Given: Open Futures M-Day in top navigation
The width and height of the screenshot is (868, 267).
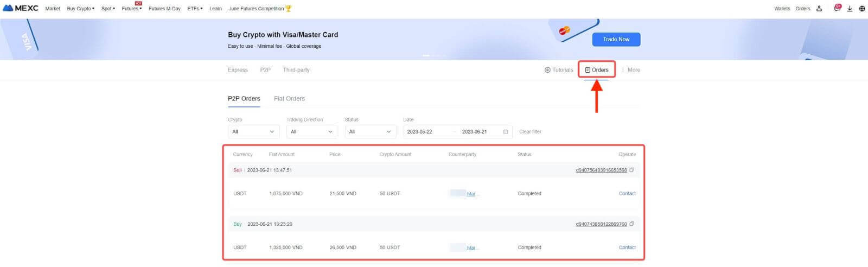Looking at the screenshot, I should tap(164, 9).
